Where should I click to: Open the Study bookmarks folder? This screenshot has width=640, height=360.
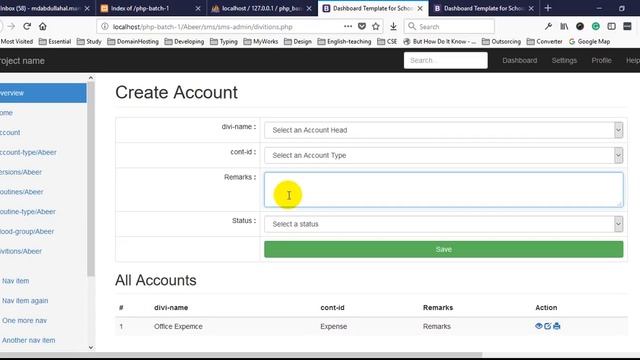click(x=89, y=42)
